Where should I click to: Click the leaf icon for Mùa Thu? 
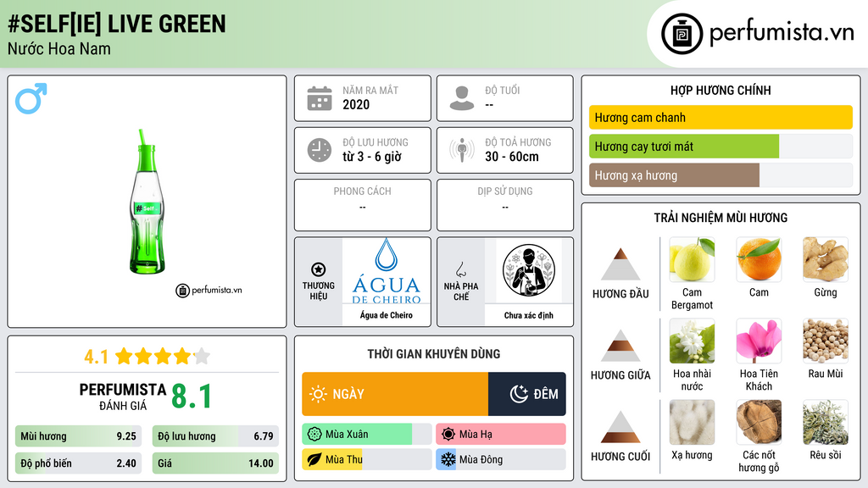(x=314, y=459)
